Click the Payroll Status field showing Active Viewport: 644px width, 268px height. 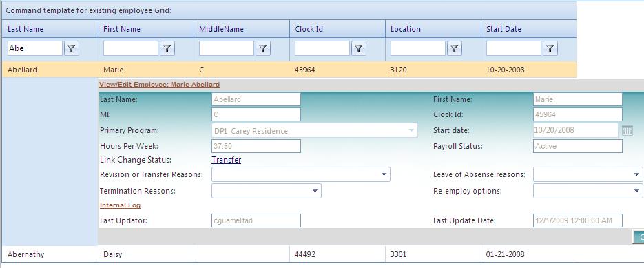click(x=578, y=146)
